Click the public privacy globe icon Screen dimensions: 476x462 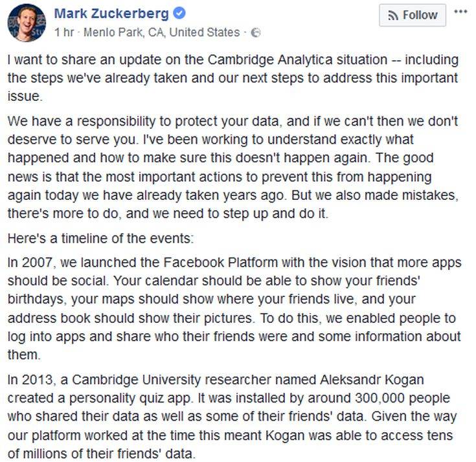pyautogui.click(x=255, y=32)
